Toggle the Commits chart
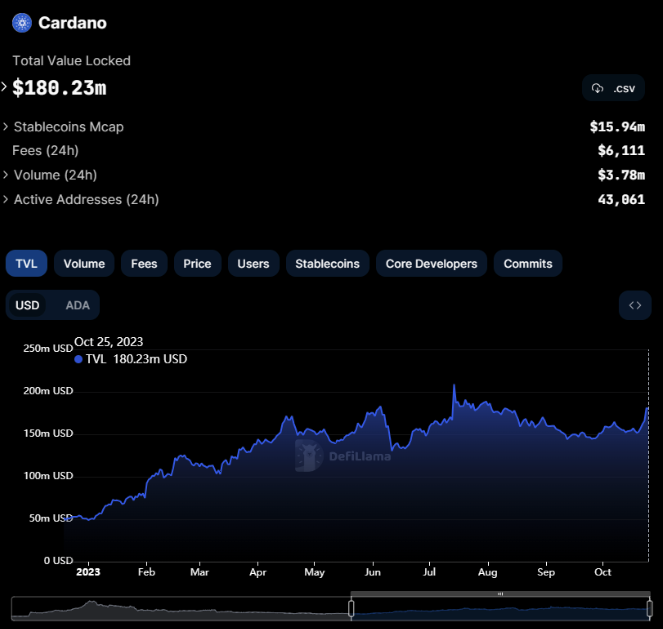 pos(528,264)
